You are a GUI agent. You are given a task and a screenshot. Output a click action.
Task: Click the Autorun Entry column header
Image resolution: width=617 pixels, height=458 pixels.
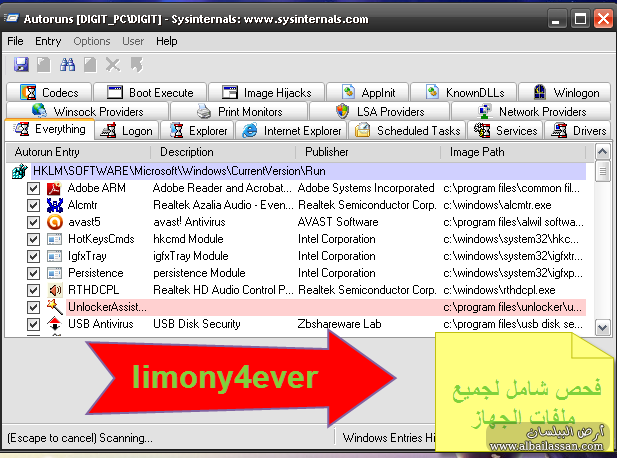[78, 152]
